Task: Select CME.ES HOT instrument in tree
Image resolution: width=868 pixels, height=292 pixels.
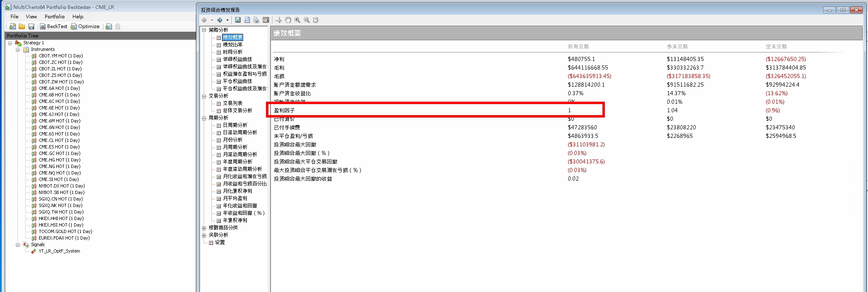Action: pyautogui.click(x=59, y=147)
